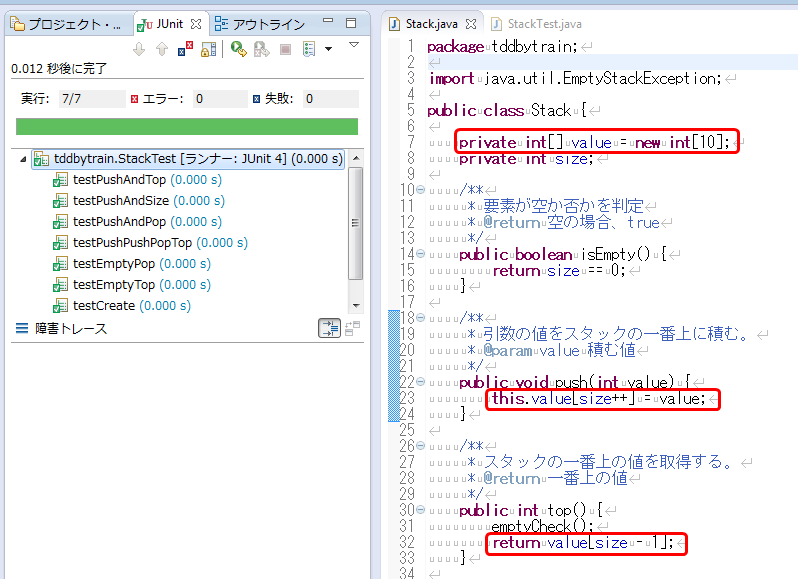The height and width of the screenshot is (579, 798).
Task: Click the test list scrollbar thumb
Action: coord(356,223)
